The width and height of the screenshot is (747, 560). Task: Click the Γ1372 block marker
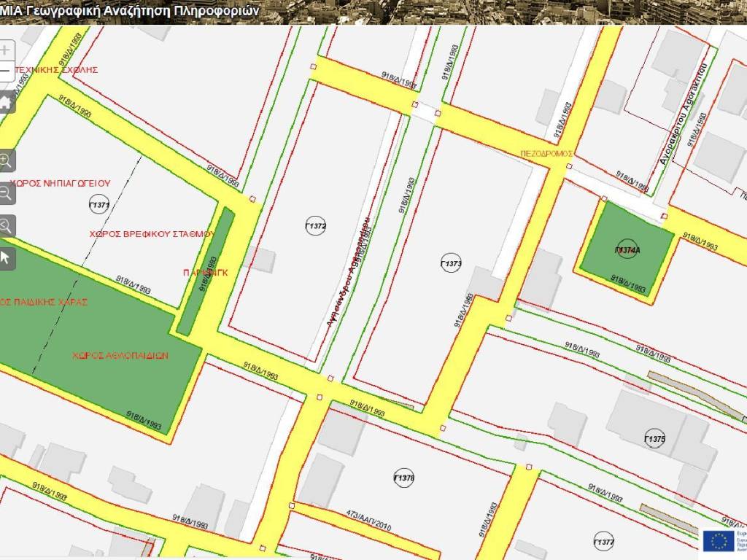click(x=315, y=226)
